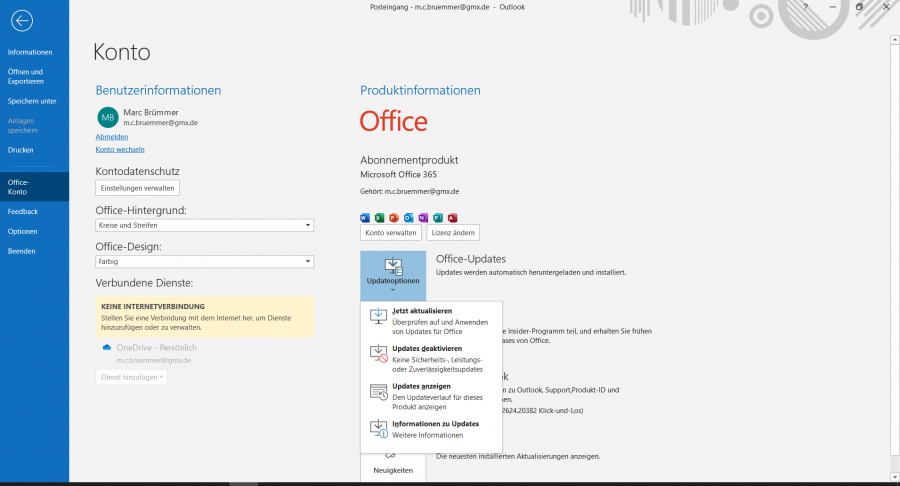The height and width of the screenshot is (486, 900).
Task: Click the Lizenz ändern button
Action: [x=453, y=232]
